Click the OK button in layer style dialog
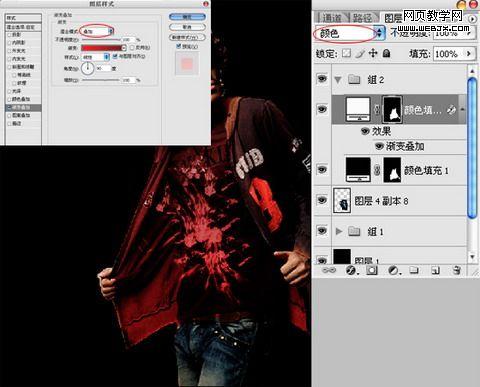480x387 pixels. tap(187, 17)
